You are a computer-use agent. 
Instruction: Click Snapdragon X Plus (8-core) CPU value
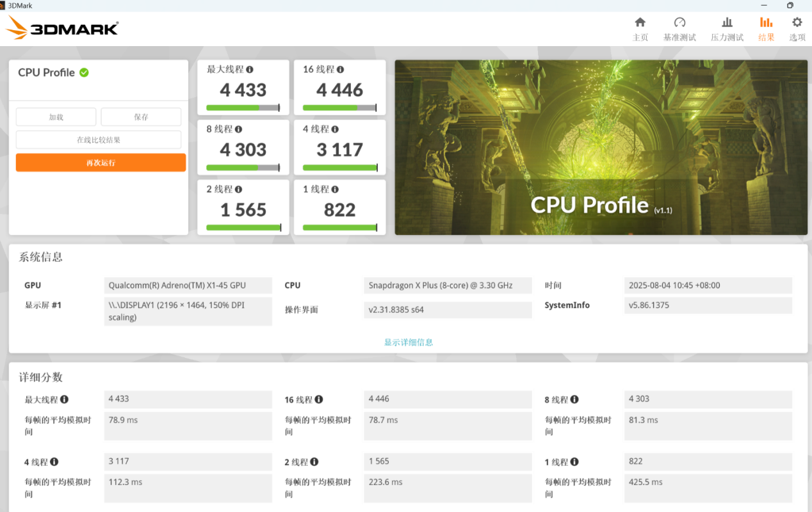coord(448,285)
